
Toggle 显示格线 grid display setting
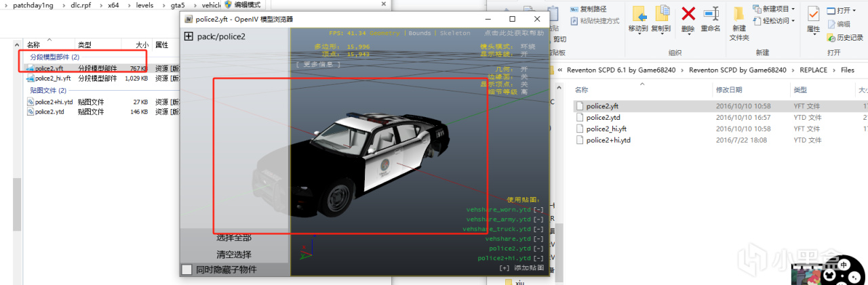(x=524, y=53)
